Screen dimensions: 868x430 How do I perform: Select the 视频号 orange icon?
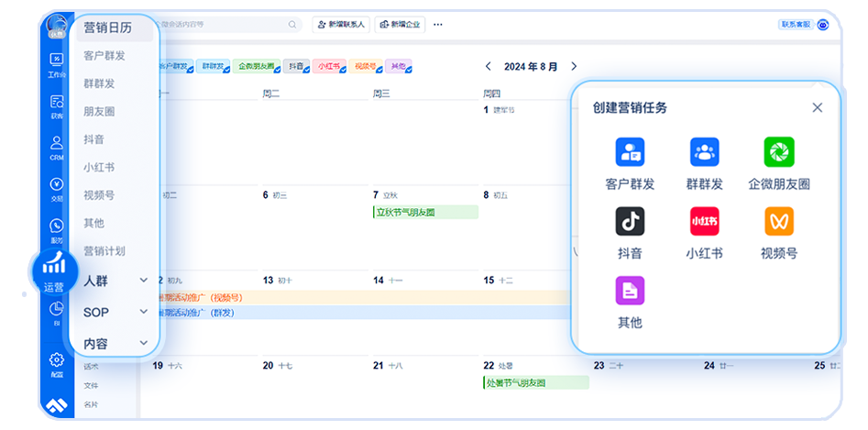tap(778, 222)
